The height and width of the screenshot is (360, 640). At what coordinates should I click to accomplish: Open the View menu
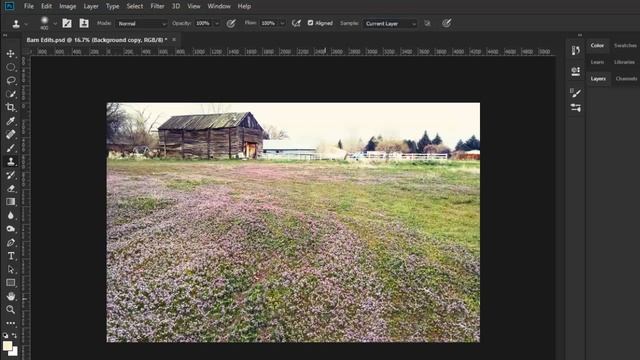[x=193, y=6]
